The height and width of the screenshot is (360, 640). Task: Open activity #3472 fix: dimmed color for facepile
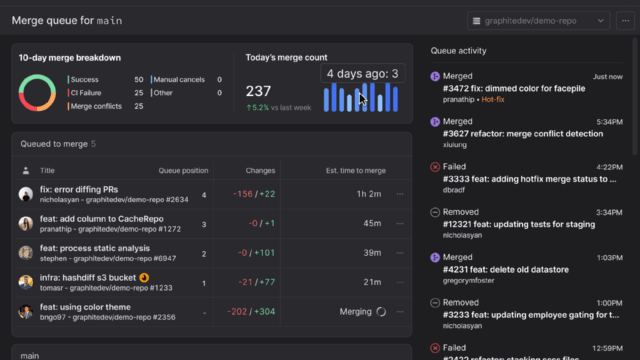click(514, 89)
